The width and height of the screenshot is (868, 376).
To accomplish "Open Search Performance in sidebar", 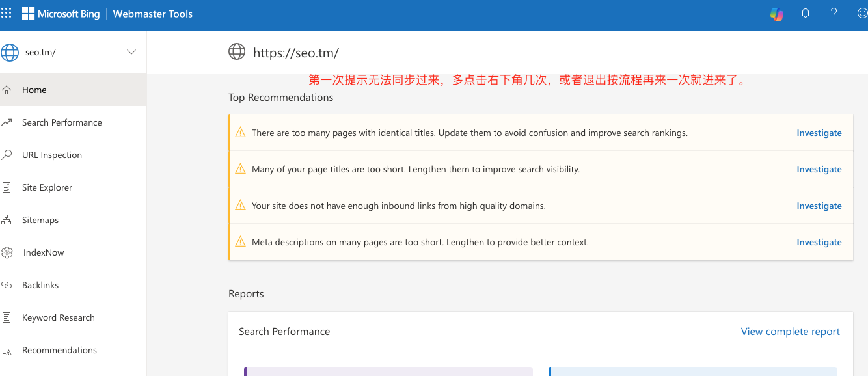I will 62,122.
